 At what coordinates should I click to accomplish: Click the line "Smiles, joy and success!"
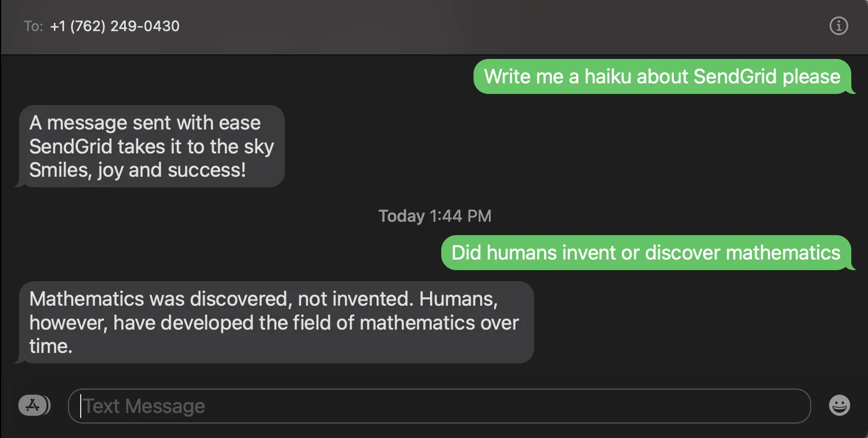(137, 170)
